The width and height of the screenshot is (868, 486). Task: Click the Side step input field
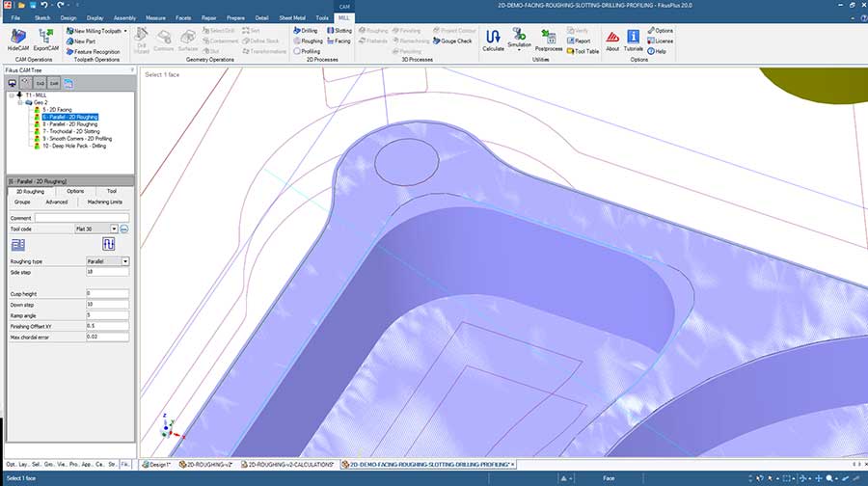click(107, 272)
